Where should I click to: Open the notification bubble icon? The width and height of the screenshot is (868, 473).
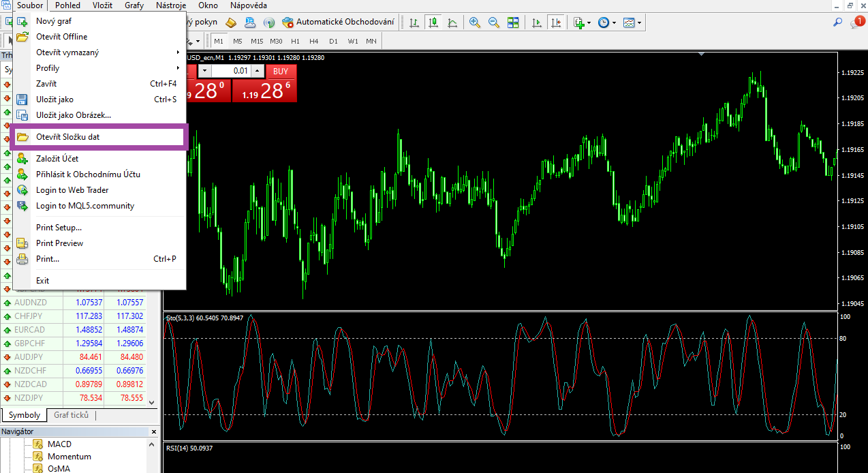(x=857, y=22)
